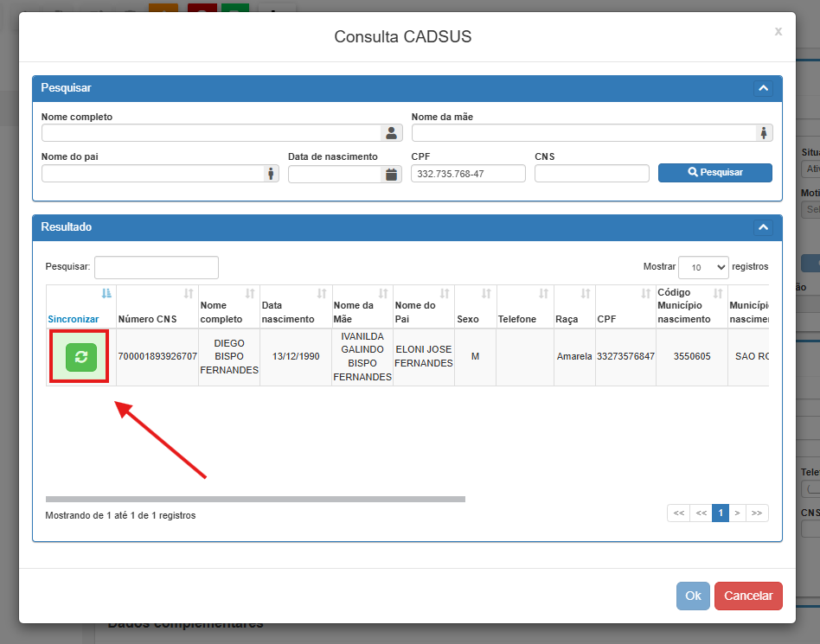
Task: Go to the last page of results
Action: pyautogui.click(x=757, y=513)
